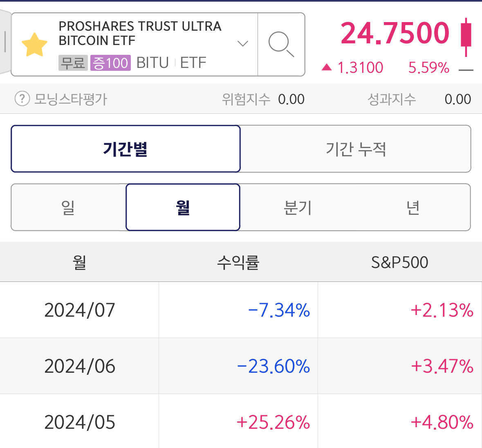Viewport: 482px width, 448px height.
Task: Expand the stock name dropdown chevron
Action: point(243,44)
